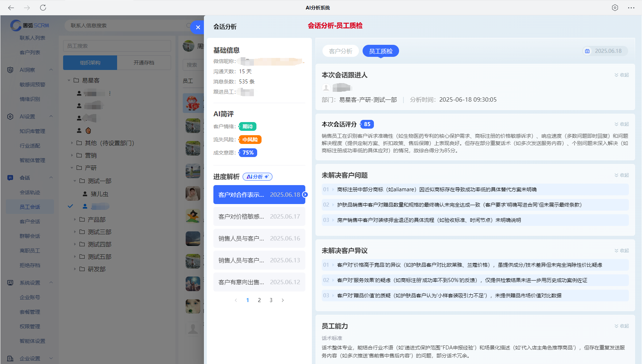Image resolution: width=642 pixels, height=364 pixels.
Task: Expand unresolved question 01 about 商标注册
Action: (475, 189)
